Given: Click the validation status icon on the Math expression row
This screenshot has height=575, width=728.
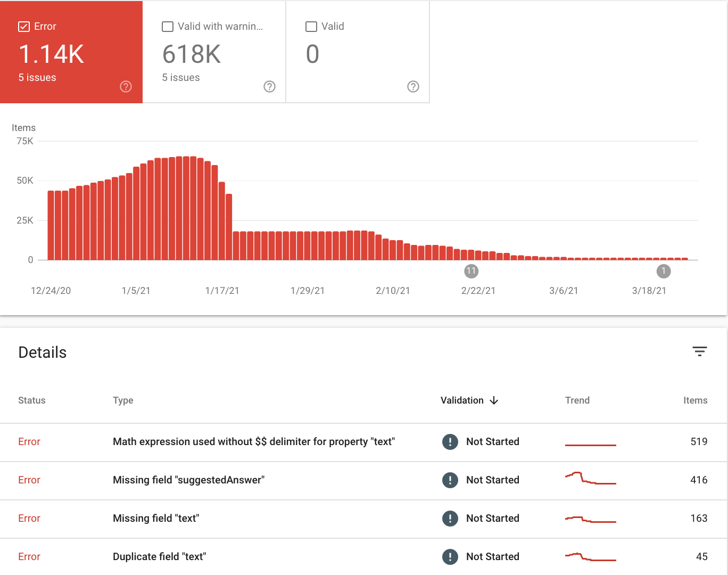Looking at the screenshot, I should pyautogui.click(x=450, y=442).
